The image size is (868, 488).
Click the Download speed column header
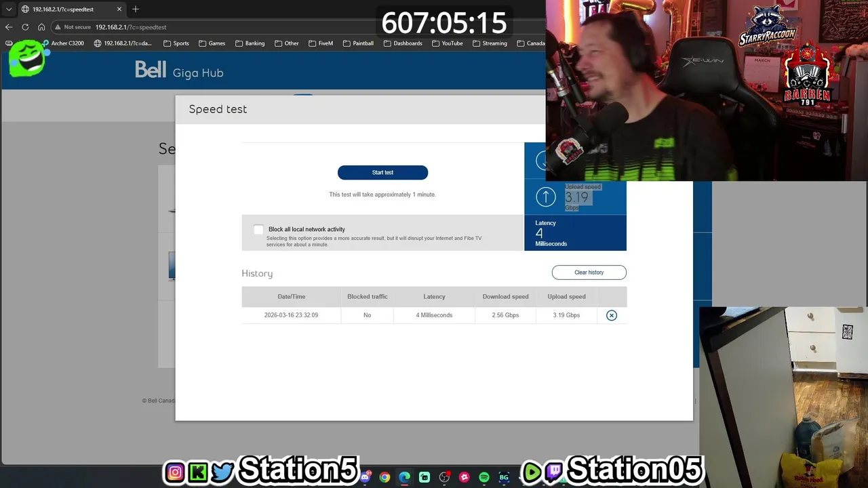tap(505, 297)
